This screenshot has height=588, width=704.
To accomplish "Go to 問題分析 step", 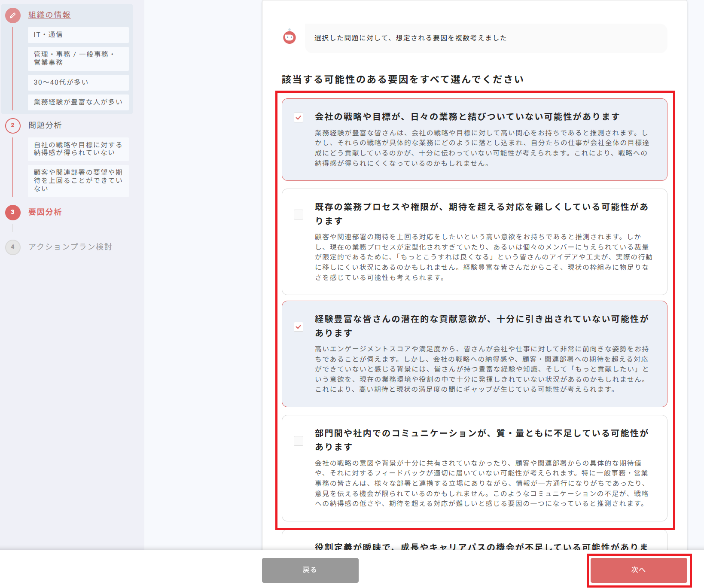I will (x=45, y=125).
